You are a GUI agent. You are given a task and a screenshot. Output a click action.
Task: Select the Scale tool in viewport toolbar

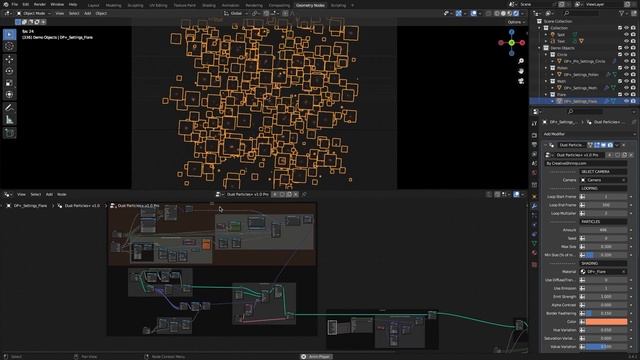[9, 83]
